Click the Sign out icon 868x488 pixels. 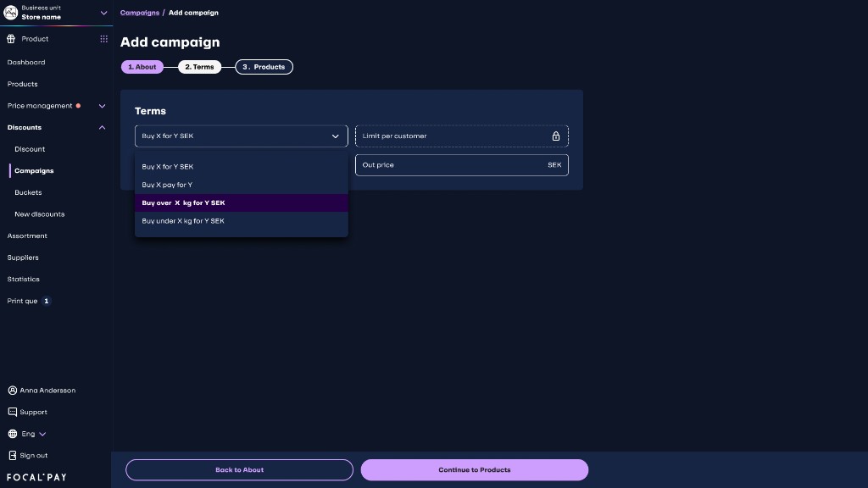pyautogui.click(x=12, y=455)
